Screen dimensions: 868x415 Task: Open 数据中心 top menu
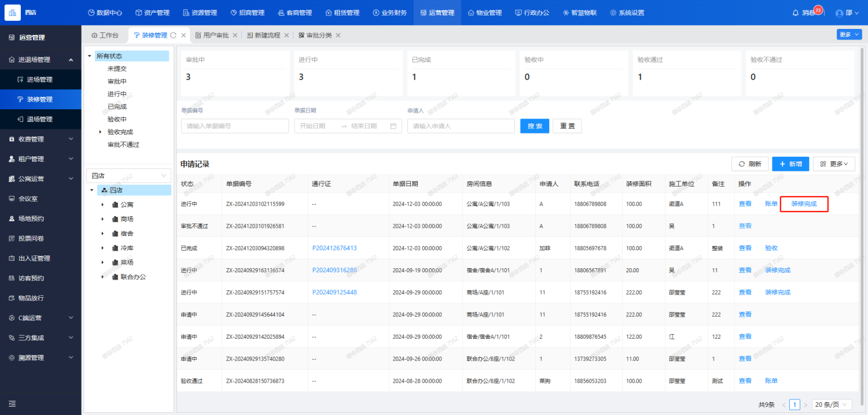[x=105, y=13]
